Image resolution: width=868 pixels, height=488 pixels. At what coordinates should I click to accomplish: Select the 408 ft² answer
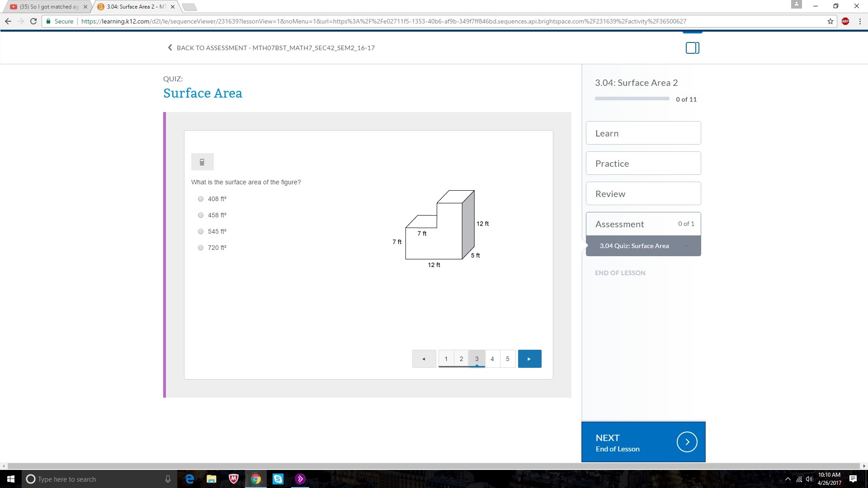[x=201, y=199]
